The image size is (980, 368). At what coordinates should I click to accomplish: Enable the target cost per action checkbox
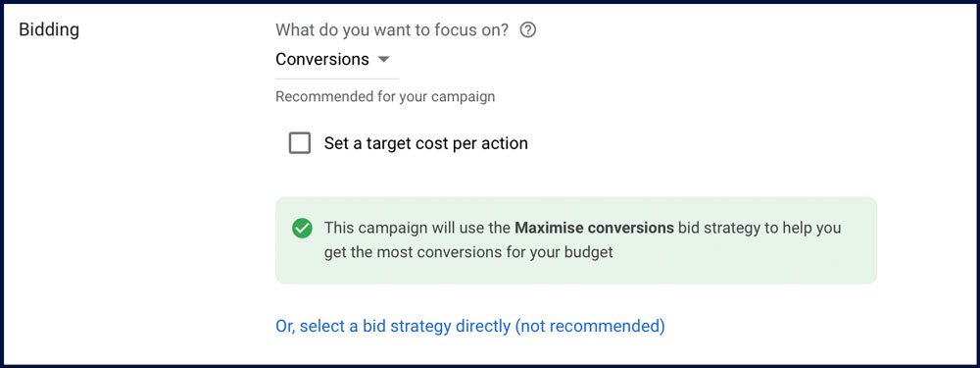(x=299, y=143)
